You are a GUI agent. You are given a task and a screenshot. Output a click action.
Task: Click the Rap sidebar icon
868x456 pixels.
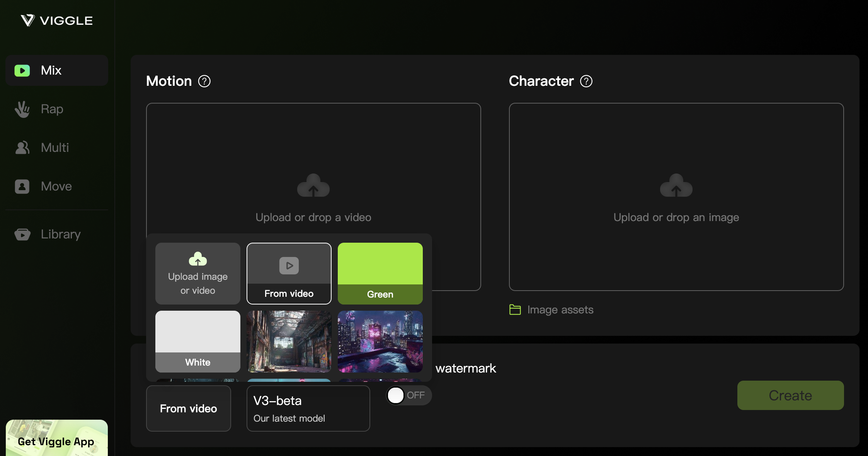click(22, 109)
